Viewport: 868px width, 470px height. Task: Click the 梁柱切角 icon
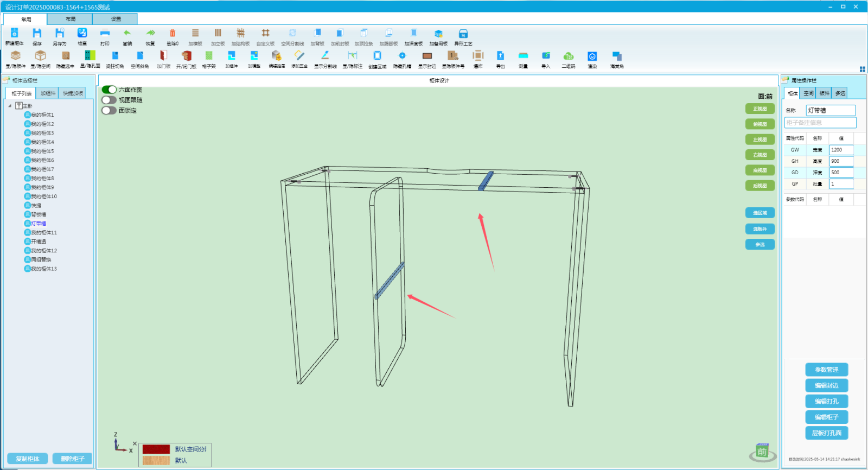(115, 56)
